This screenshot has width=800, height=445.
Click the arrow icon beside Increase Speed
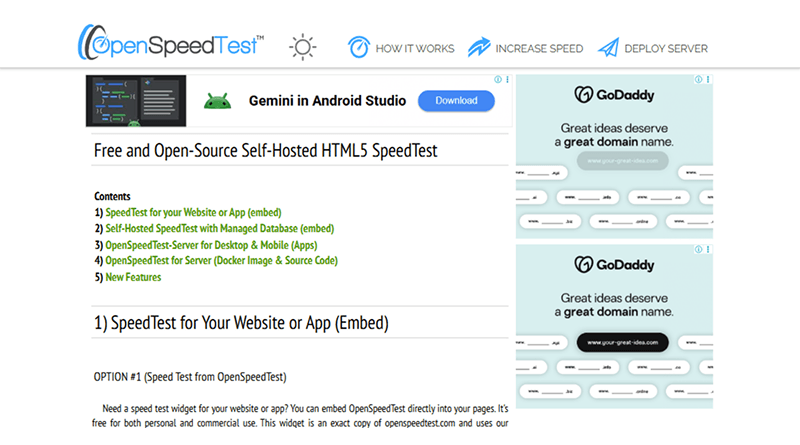479,47
